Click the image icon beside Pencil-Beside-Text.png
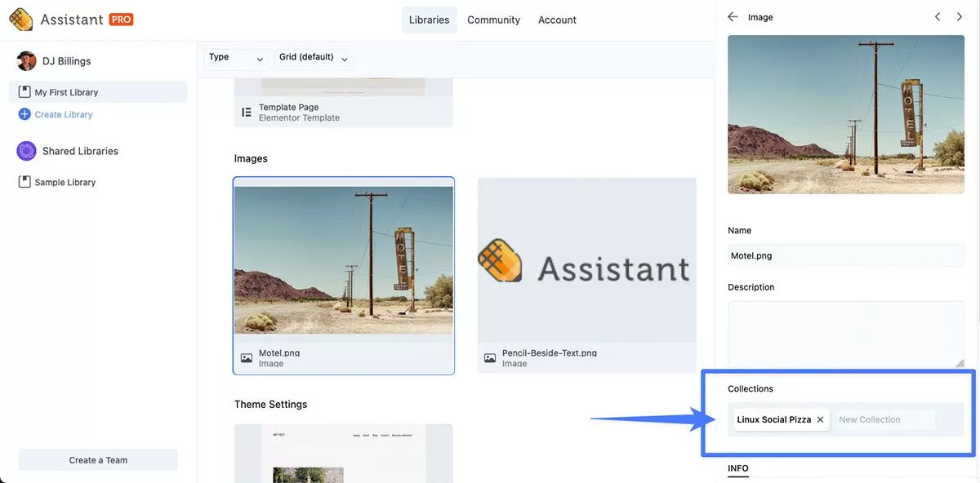This screenshot has width=980, height=483. pyautogui.click(x=490, y=358)
